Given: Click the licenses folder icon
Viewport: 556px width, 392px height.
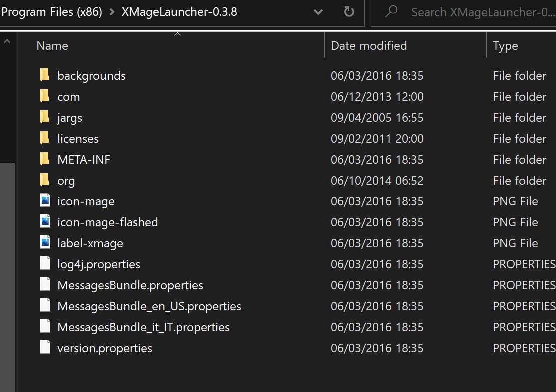Looking at the screenshot, I should pos(44,138).
